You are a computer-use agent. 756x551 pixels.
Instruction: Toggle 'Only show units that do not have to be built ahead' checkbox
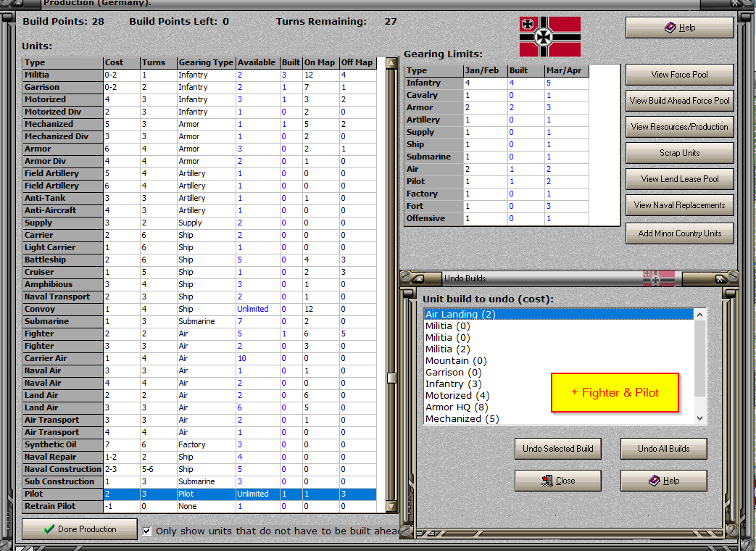147,531
